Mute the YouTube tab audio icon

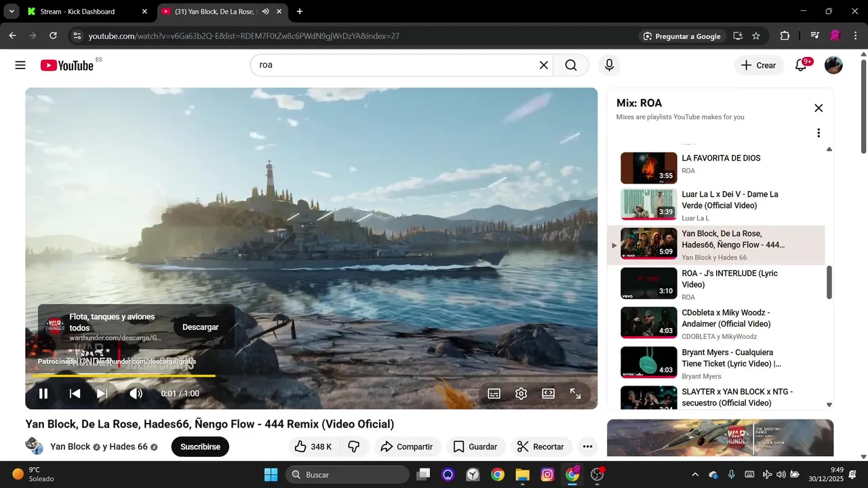click(x=265, y=12)
